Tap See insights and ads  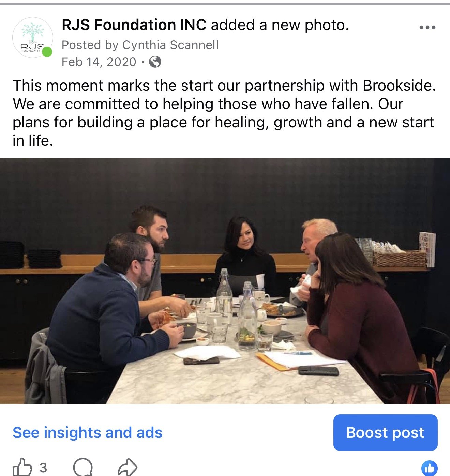[x=88, y=433]
